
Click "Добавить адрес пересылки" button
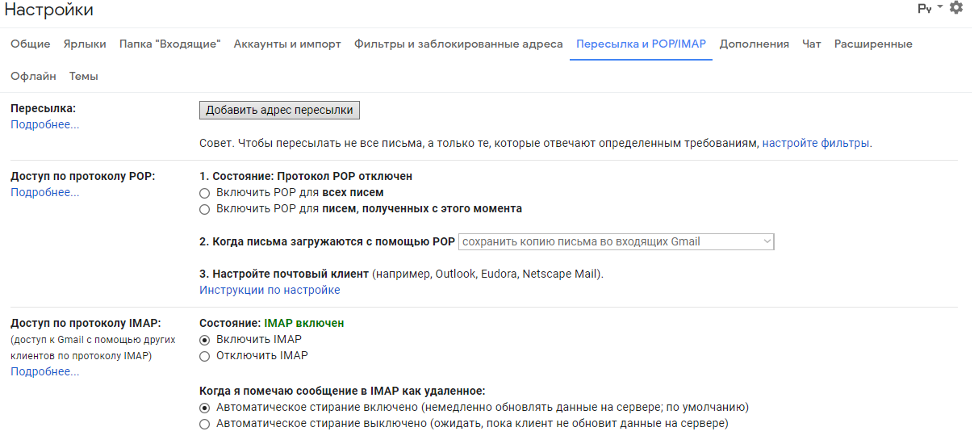(x=279, y=110)
